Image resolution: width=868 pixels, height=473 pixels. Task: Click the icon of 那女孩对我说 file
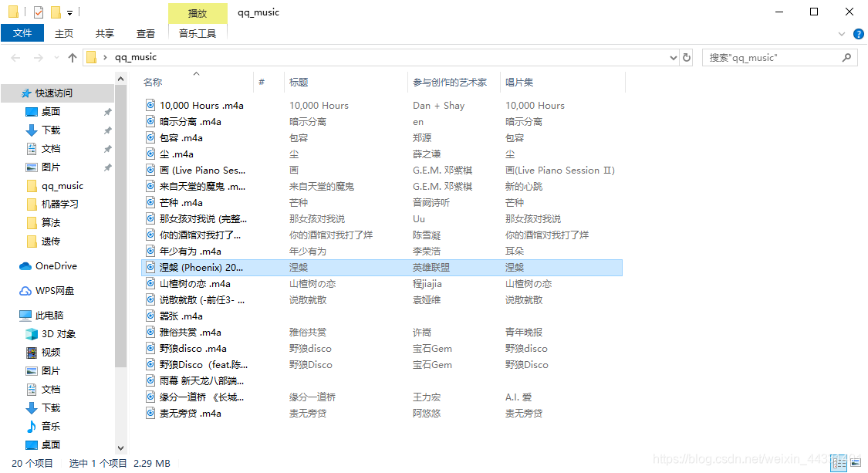[x=150, y=218]
